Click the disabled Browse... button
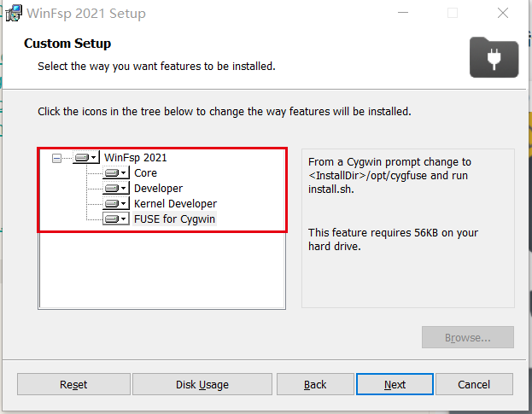The width and height of the screenshot is (532, 414). click(468, 337)
